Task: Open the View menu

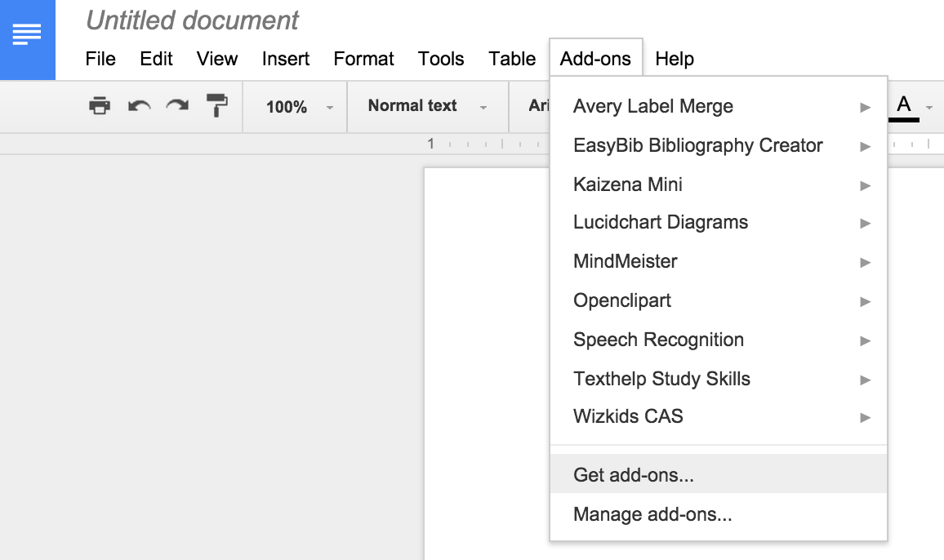Action: point(216,59)
